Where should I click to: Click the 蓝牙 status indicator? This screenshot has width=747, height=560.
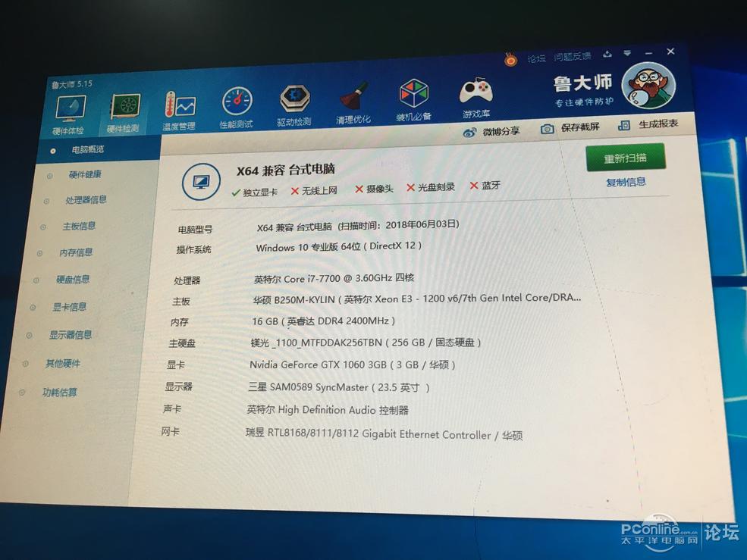pos(485,185)
